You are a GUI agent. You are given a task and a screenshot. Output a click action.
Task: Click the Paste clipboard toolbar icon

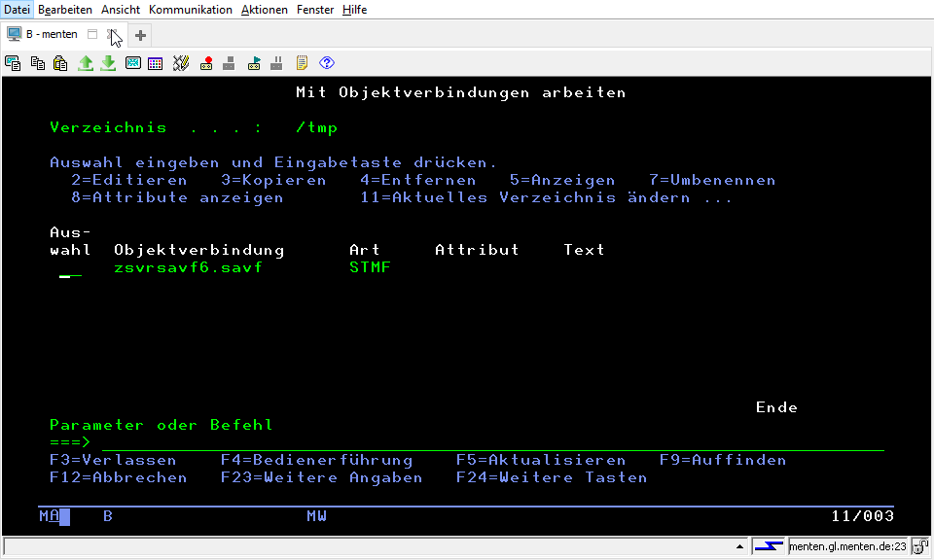point(60,63)
